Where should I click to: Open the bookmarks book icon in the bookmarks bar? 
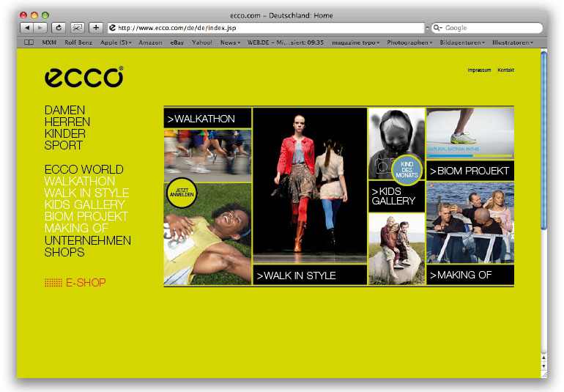pyautogui.click(x=29, y=42)
